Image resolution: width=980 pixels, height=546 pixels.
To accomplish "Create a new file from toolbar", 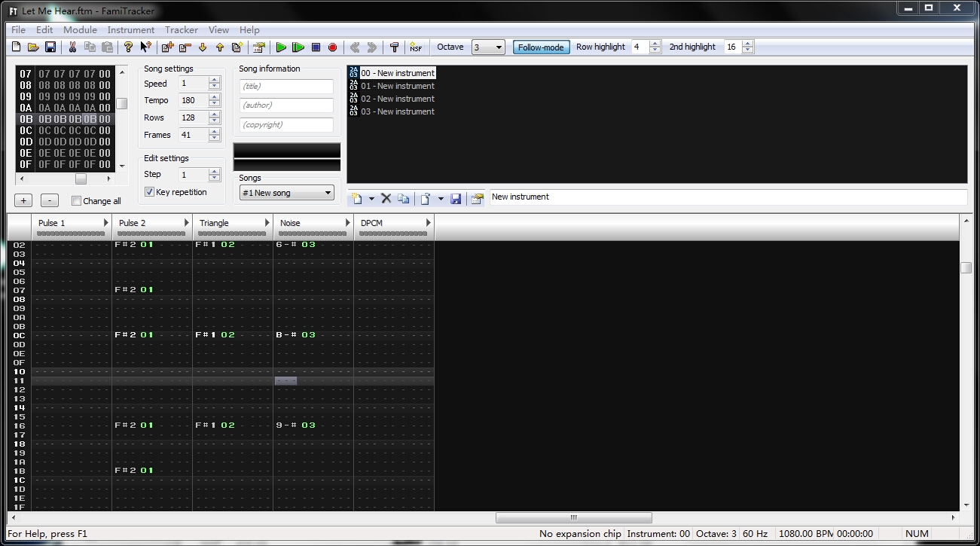I will point(17,47).
